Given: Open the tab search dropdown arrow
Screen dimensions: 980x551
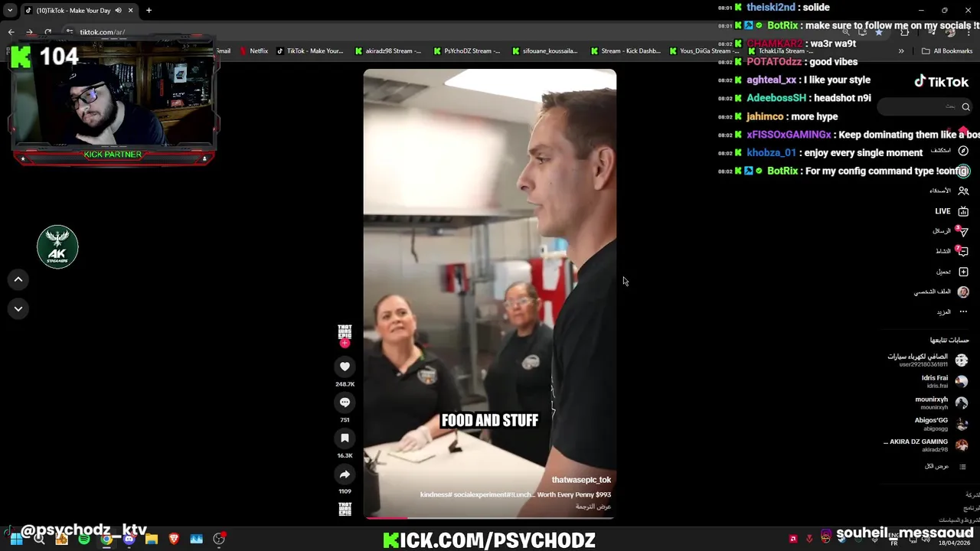Looking at the screenshot, I should pyautogui.click(x=10, y=11).
